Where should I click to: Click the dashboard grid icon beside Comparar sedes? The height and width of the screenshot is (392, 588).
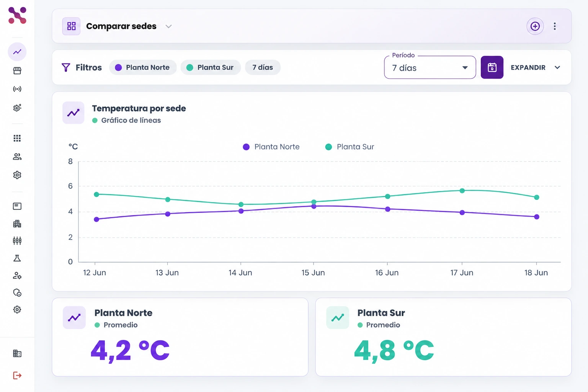tap(71, 26)
